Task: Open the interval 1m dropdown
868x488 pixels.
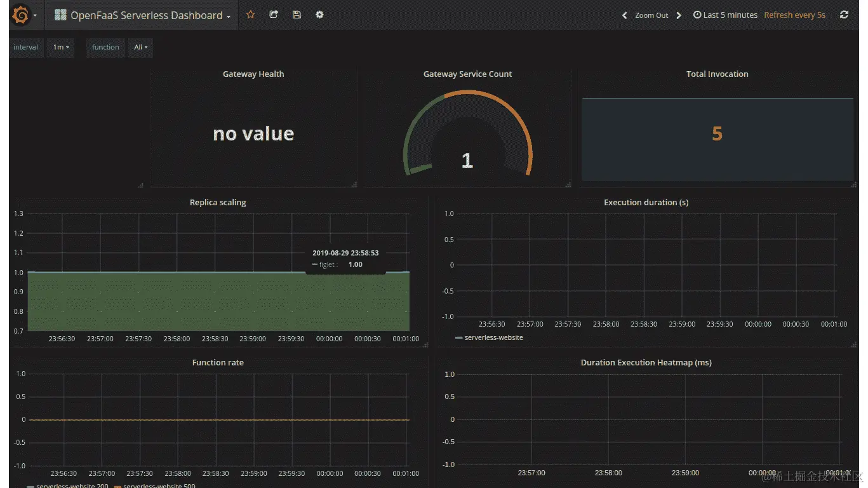Action: tap(60, 47)
